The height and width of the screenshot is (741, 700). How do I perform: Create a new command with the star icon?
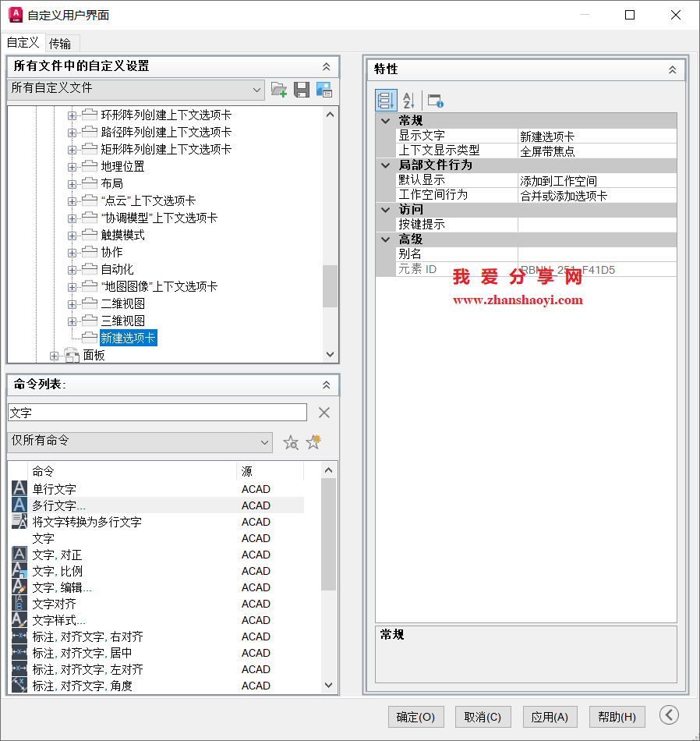(x=313, y=441)
